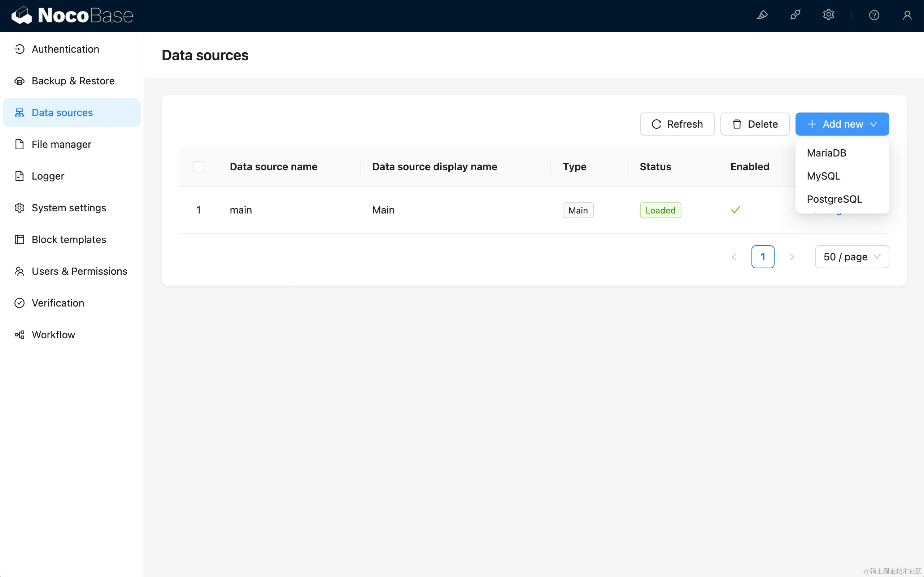Open the 50 / page size dropdown
Image resolution: width=924 pixels, height=577 pixels.
click(851, 257)
